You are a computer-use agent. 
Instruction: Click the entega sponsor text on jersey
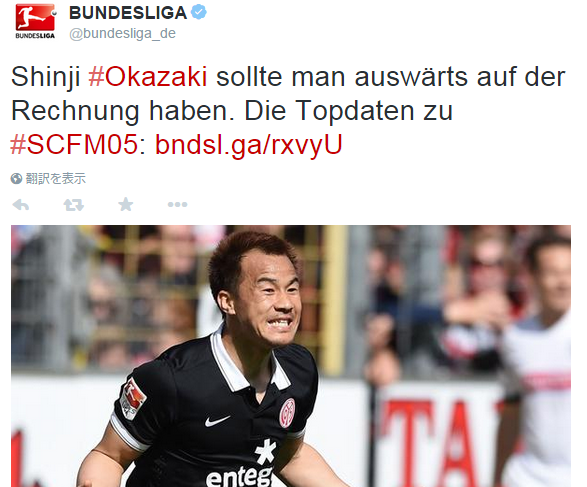(240, 476)
